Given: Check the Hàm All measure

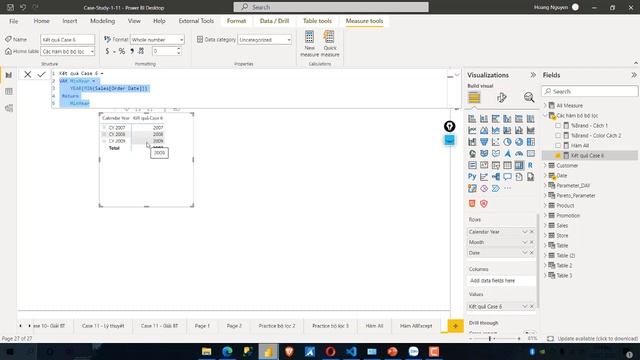Looking at the screenshot, I should [x=558, y=145].
